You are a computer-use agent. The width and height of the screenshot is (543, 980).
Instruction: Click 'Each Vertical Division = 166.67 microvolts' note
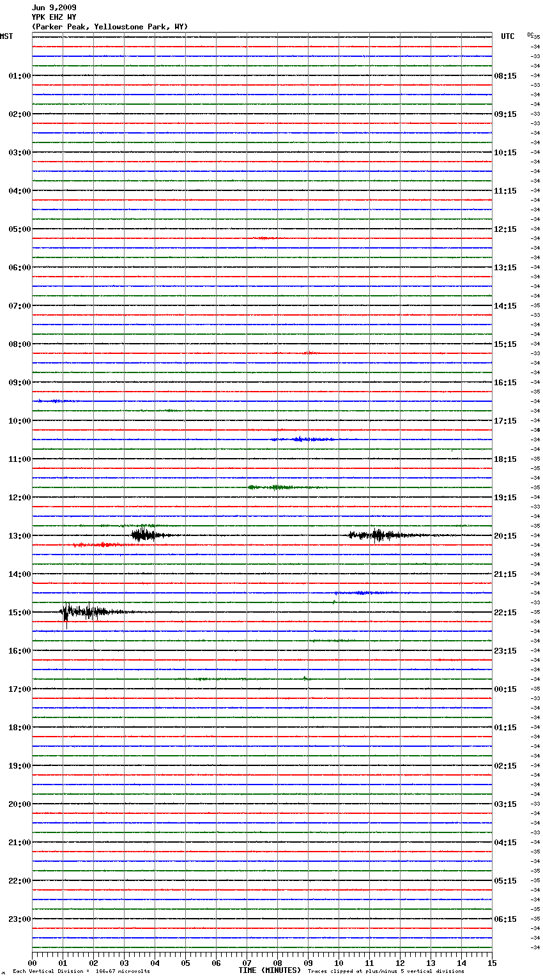(81, 972)
